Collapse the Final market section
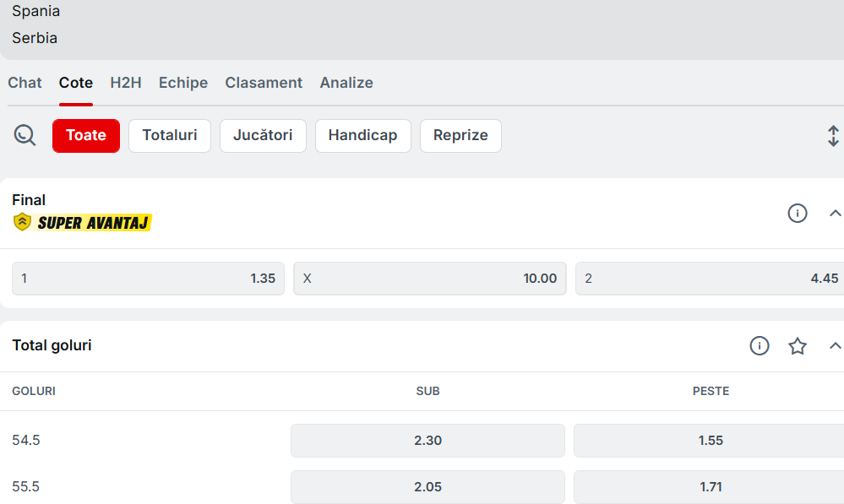This screenshot has width=844, height=504. [x=835, y=213]
